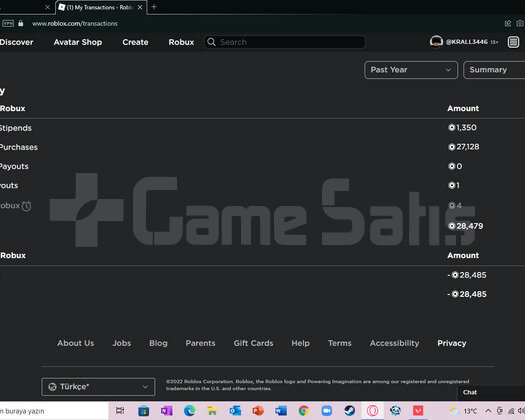525x420 pixels.
Task: Launch PowerPoint from the taskbar
Action: click(258, 410)
